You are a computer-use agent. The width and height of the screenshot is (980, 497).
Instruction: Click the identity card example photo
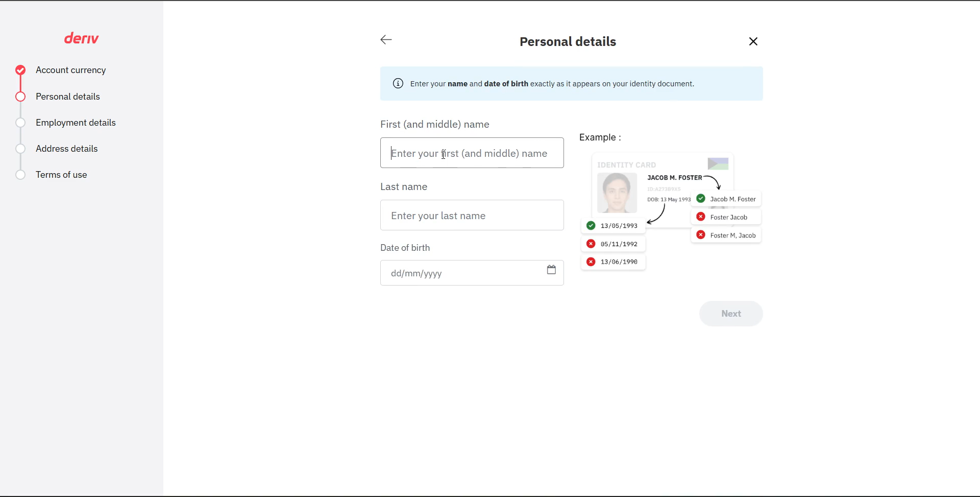[x=617, y=193]
